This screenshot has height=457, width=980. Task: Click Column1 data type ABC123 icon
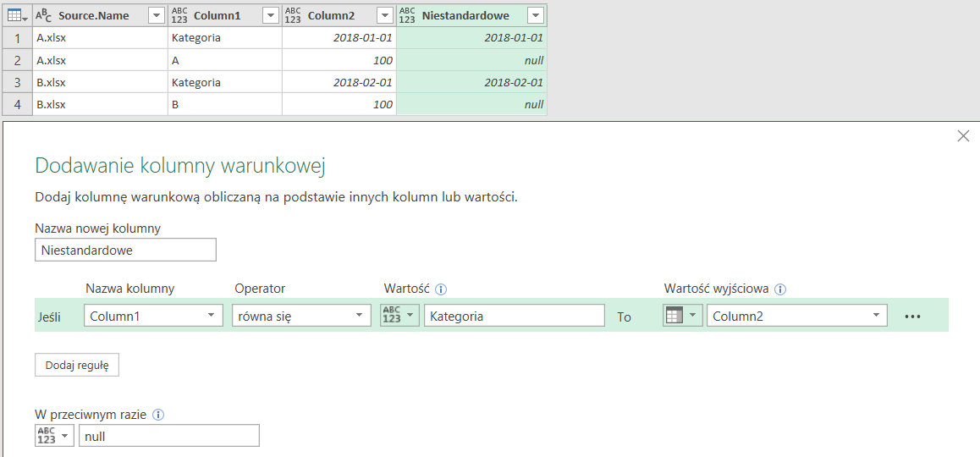click(179, 15)
